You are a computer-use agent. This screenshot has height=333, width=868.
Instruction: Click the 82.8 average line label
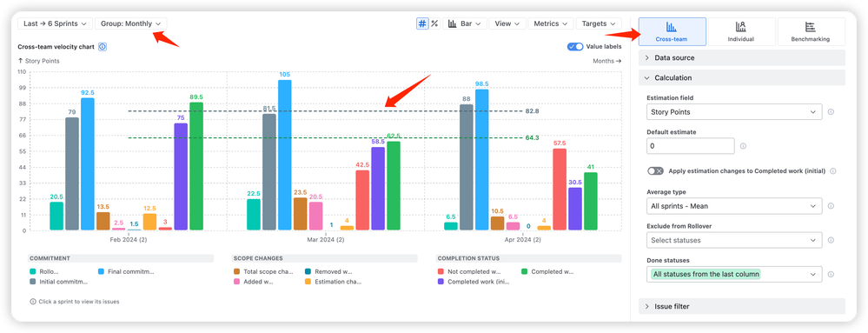(532, 111)
